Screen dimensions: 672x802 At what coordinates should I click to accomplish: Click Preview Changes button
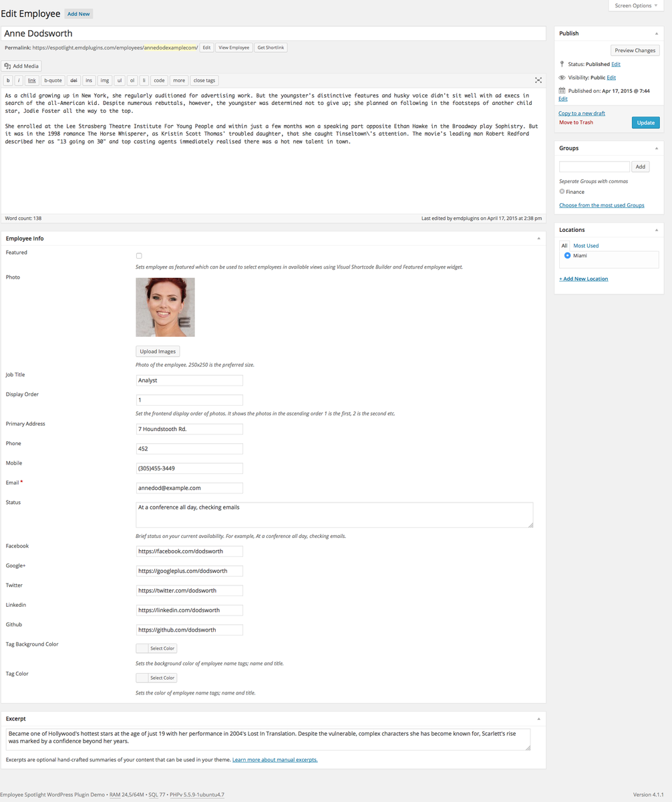[635, 50]
